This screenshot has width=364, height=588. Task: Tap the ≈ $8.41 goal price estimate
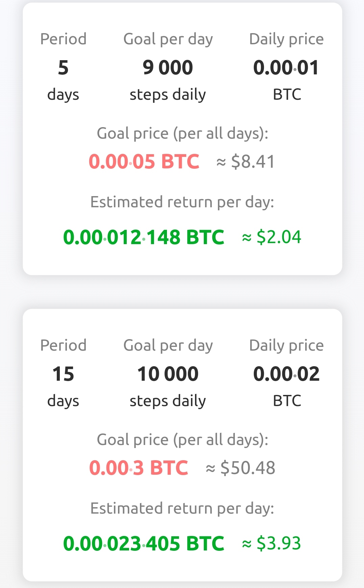(x=246, y=161)
